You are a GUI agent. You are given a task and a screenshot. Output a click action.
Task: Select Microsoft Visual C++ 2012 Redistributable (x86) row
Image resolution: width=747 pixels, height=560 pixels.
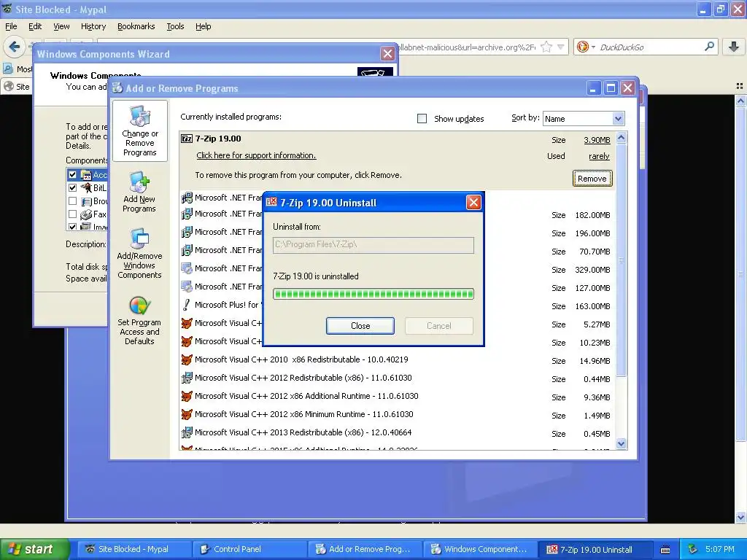[x=396, y=378]
